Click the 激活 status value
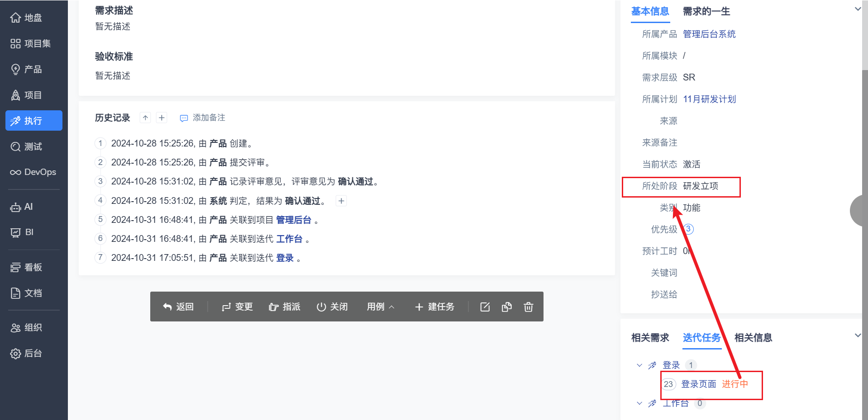868x420 pixels. 692,164
